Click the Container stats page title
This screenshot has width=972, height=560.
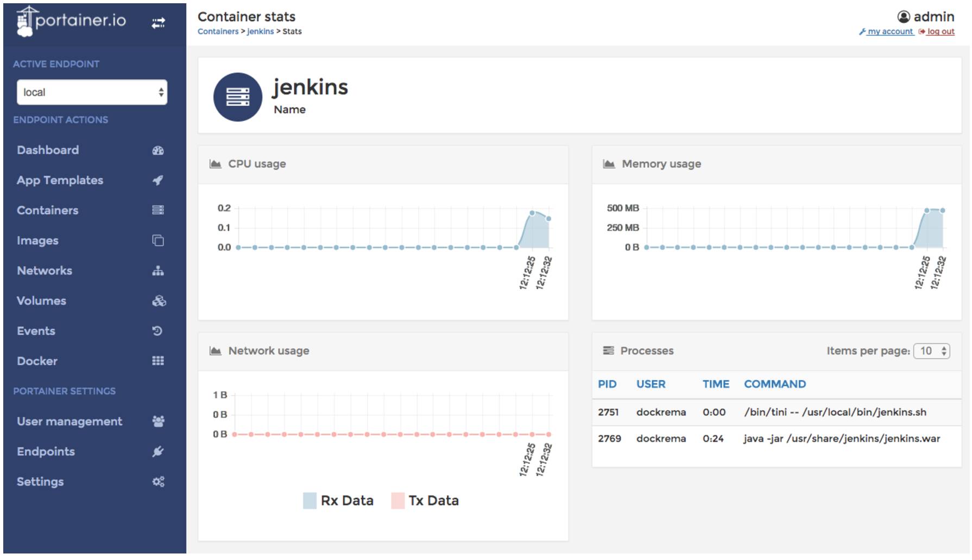pyautogui.click(x=247, y=17)
